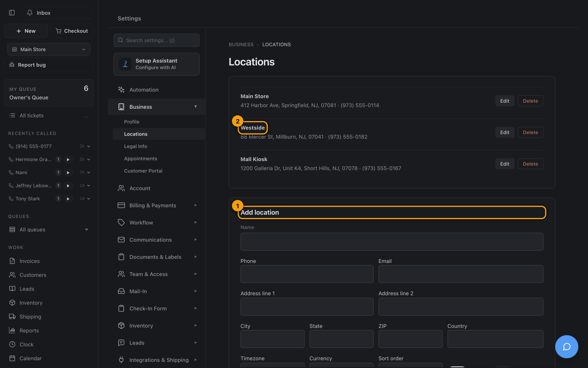Click the Invoices document icon
Image resolution: width=588 pixels, height=368 pixels.
point(12,261)
